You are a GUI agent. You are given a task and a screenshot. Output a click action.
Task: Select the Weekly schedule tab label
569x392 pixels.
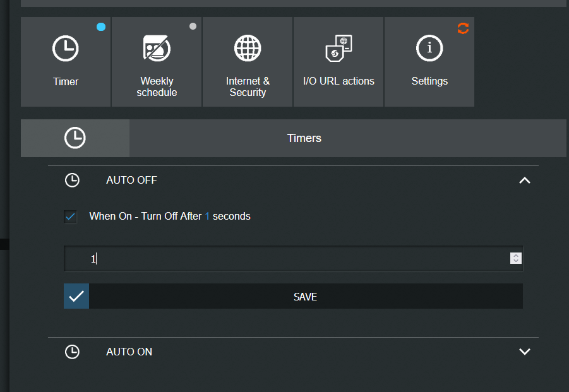pyautogui.click(x=157, y=86)
